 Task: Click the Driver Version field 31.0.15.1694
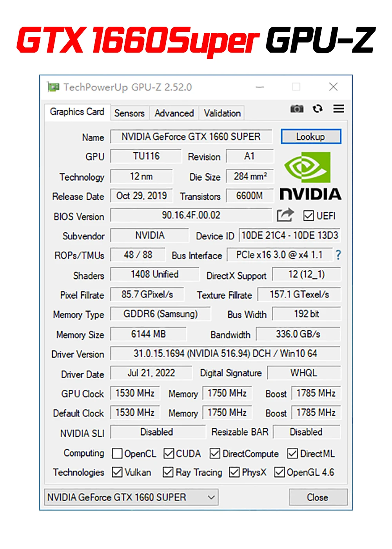(225, 354)
